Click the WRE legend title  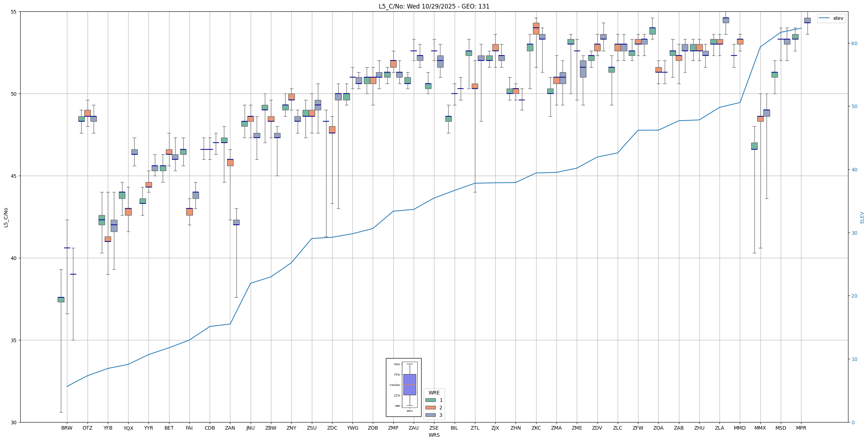coord(434,393)
